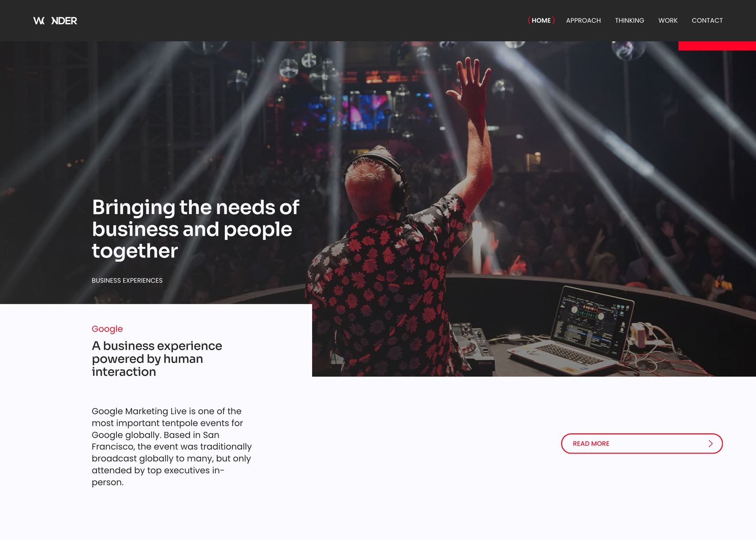Click the Google Marketing Live description paragraph

click(x=172, y=447)
